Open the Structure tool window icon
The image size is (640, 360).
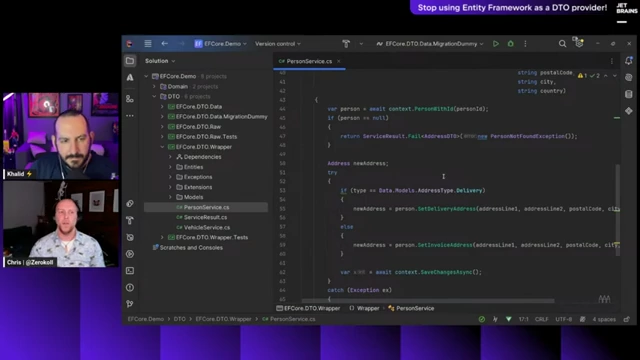pos(130,99)
